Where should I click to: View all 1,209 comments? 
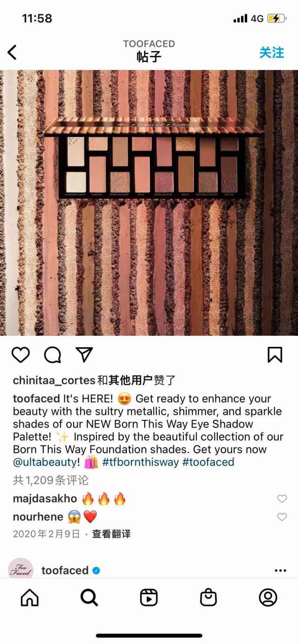tap(51, 480)
